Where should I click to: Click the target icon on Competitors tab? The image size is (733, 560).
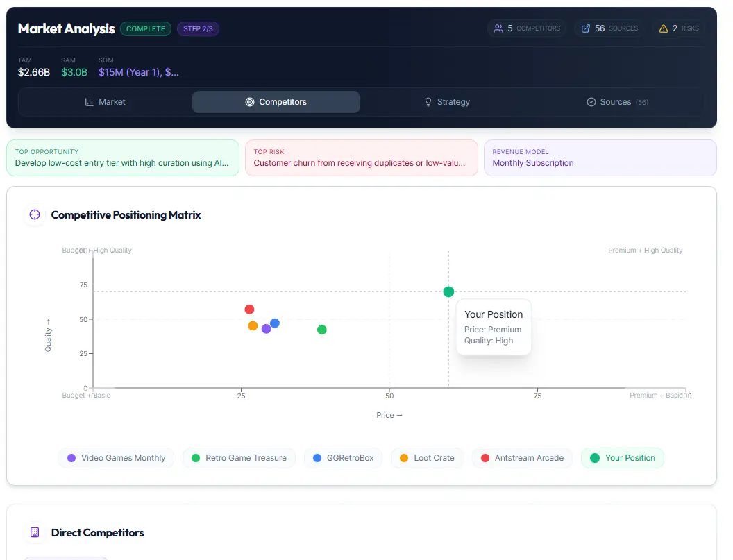(251, 102)
